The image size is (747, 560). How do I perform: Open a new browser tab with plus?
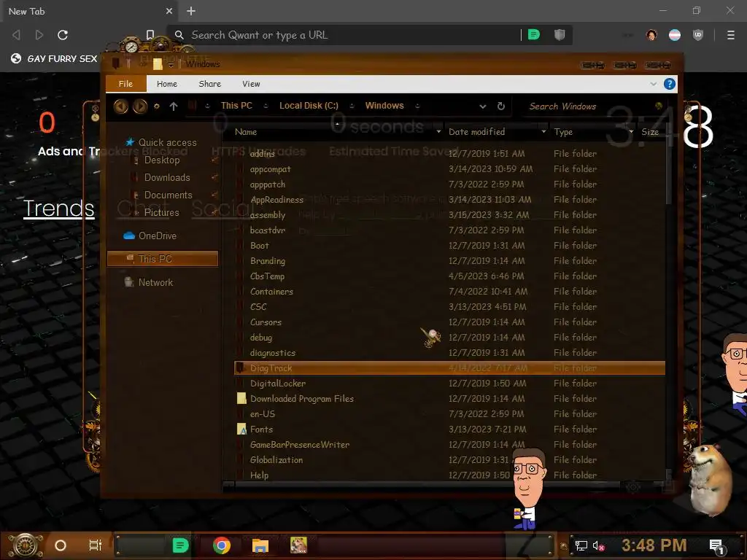(x=191, y=11)
